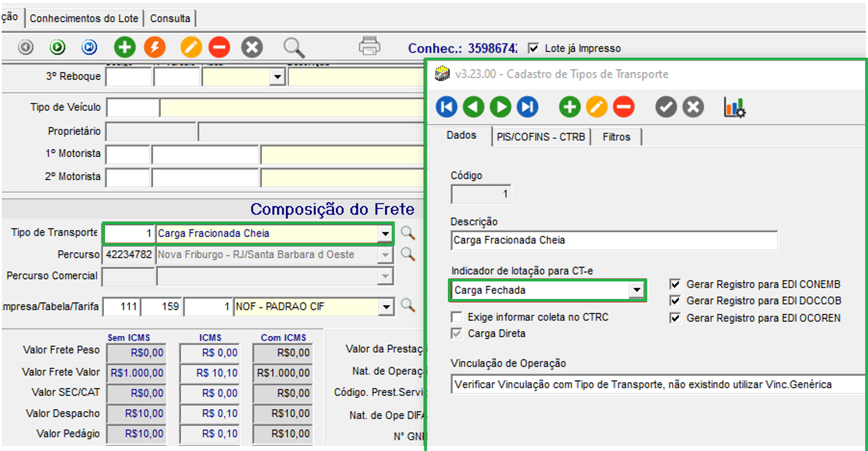868x451 pixels.
Task: Click the Tipo de Transporte code field
Action: click(x=129, y=233)
